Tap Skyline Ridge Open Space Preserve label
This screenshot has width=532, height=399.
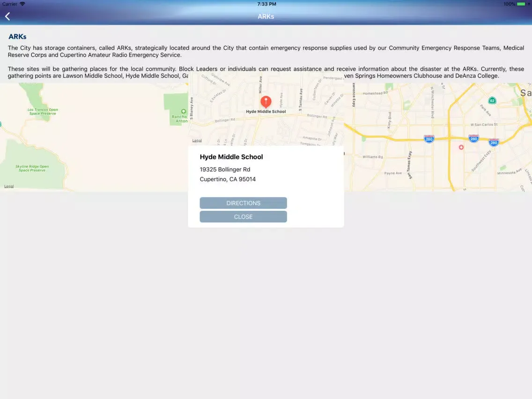click(32, 168)
